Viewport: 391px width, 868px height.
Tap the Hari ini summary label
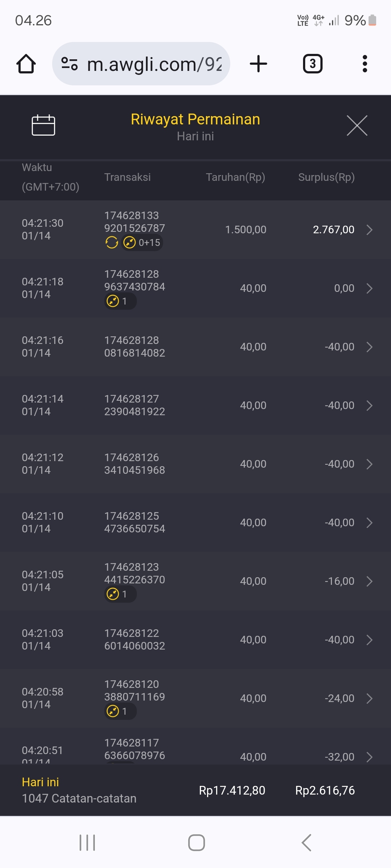tap(41, 782)
